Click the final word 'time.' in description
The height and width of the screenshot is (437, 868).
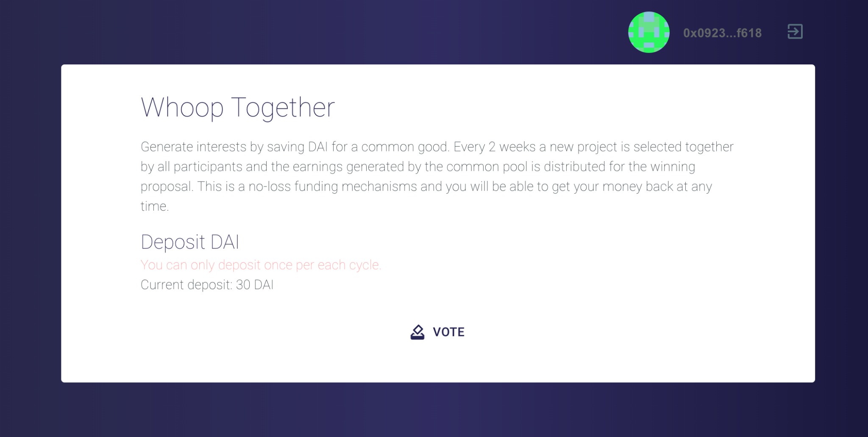tap(155, 206)
